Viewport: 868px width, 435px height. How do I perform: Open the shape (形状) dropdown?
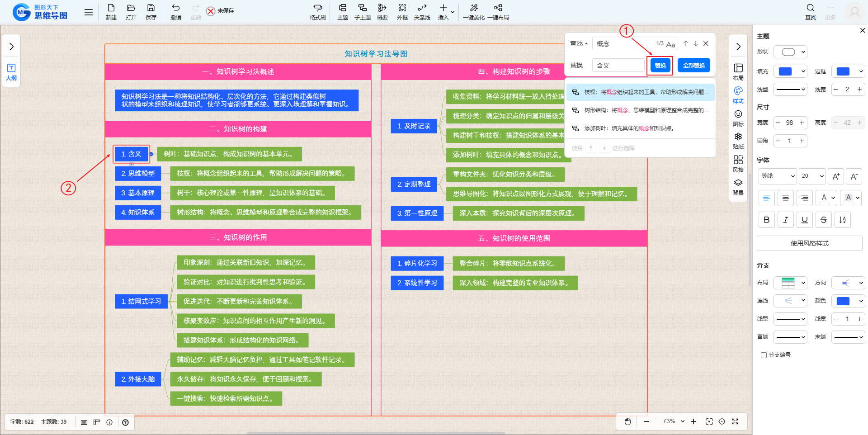(x=790, y=52)
